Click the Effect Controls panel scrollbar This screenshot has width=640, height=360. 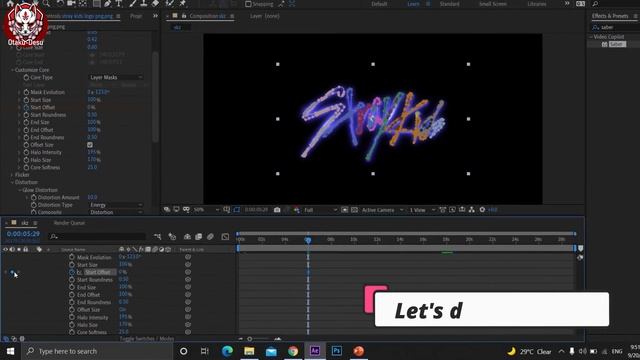[x=155, y=97]
